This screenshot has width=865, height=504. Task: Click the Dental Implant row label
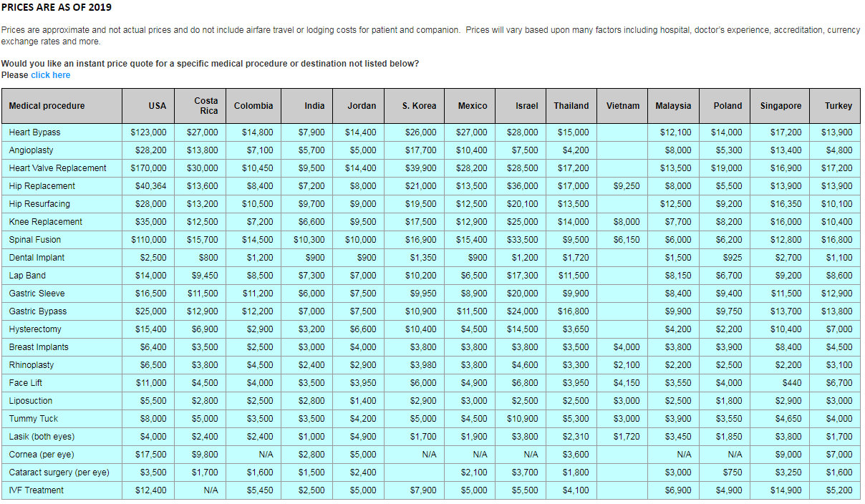(x=37, y=257)
